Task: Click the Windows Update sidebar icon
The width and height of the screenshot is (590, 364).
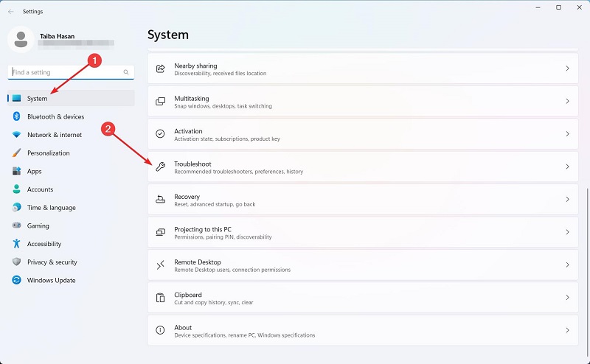Action: (x=16, y=280)
